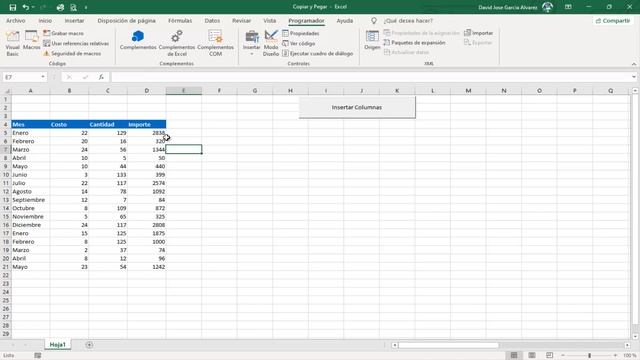Toggle Modo Diseño design mode
Image resolution: width=640 pixels, height=360 pixels.
point(271,43)
